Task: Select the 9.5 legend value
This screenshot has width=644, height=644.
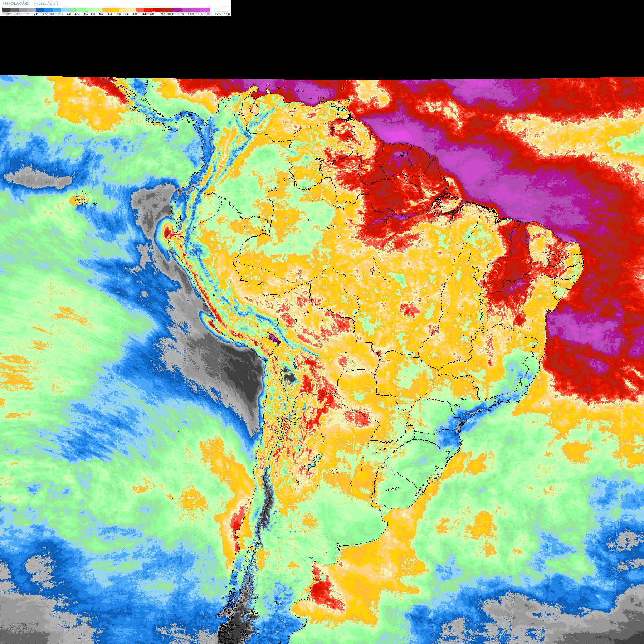Action: (x=163, y=14)
